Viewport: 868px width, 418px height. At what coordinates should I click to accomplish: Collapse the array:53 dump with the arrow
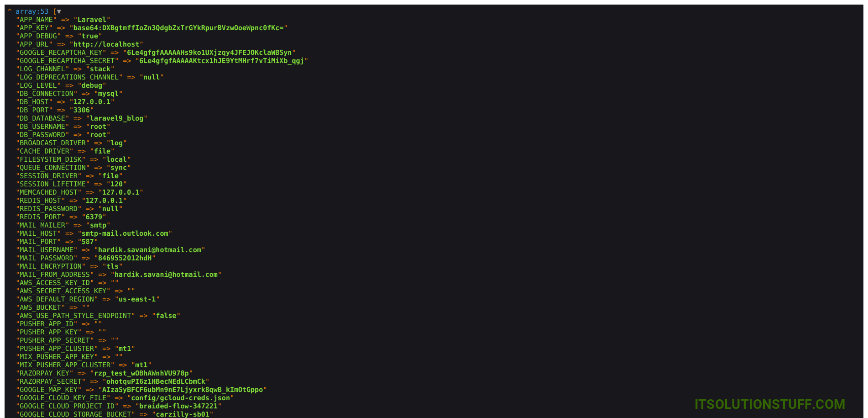pyautogui.click(x=59, y=11)
